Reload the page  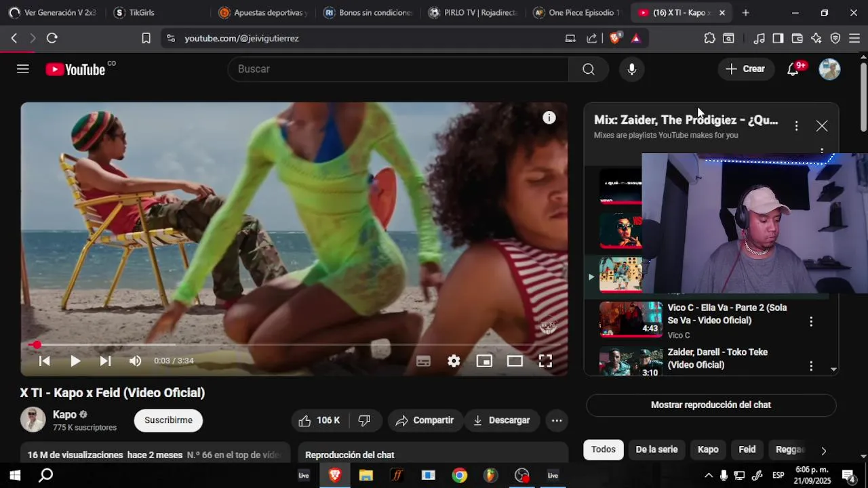(52, 39)
